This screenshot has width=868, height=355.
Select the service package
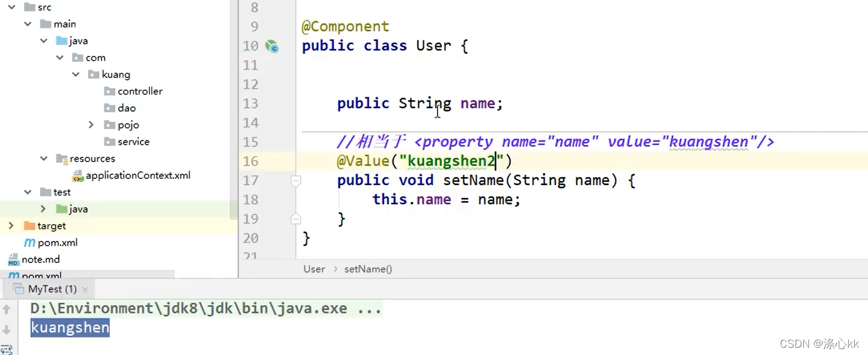coord(133,142)
